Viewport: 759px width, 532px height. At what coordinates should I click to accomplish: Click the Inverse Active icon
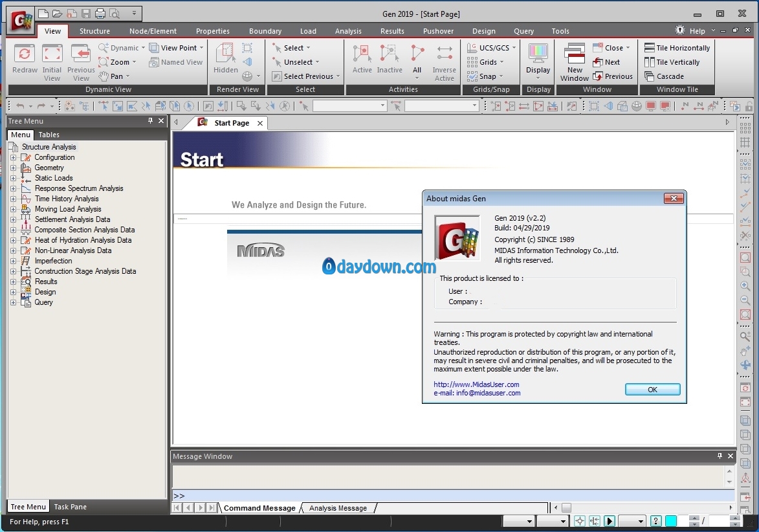click(x=444, y=62)
